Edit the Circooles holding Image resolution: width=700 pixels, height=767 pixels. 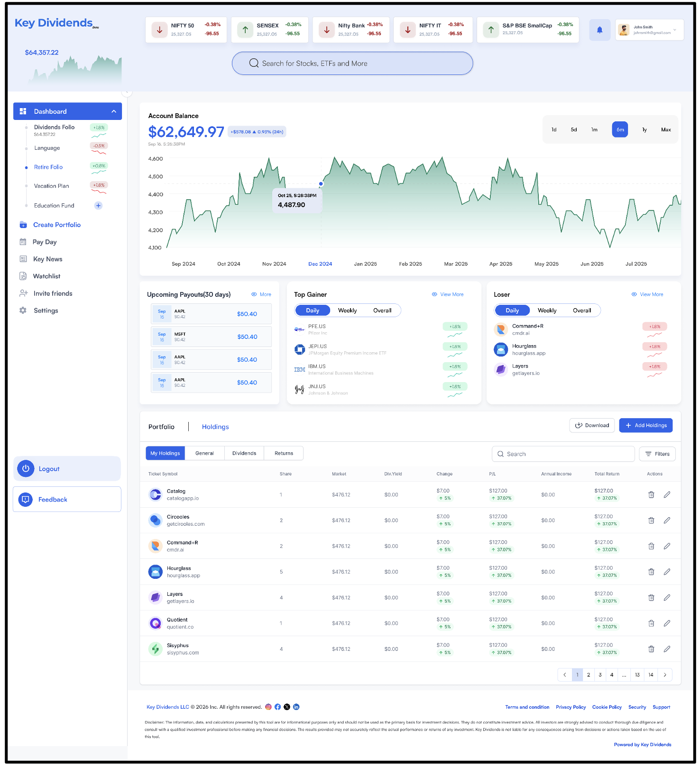click(x=667, y=520)
